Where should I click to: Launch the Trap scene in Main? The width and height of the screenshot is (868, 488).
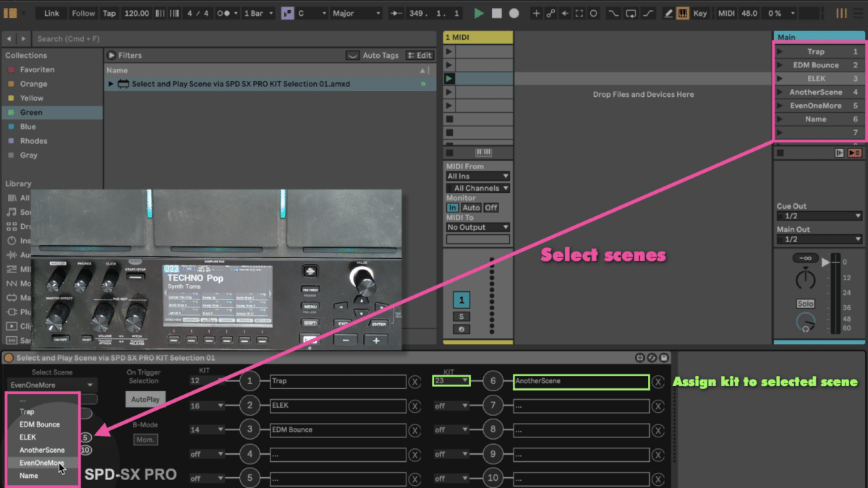coord(780,52)
